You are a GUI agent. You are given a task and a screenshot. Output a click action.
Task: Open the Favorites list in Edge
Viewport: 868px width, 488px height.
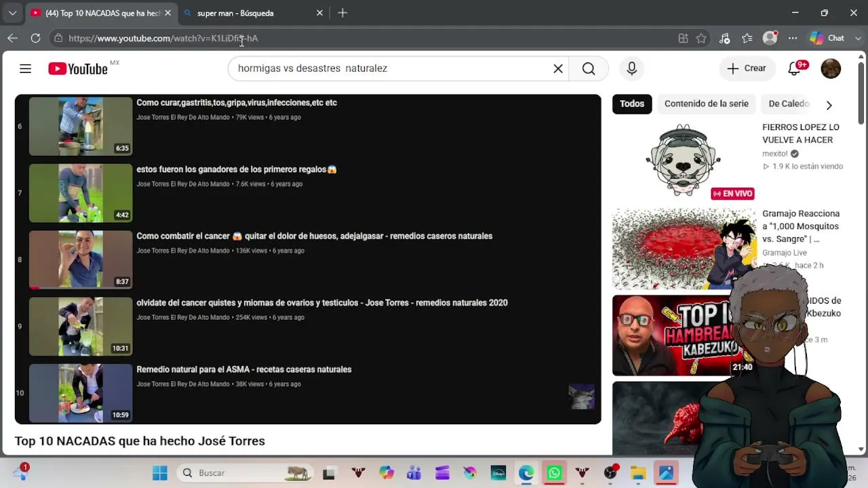[747, 38]
